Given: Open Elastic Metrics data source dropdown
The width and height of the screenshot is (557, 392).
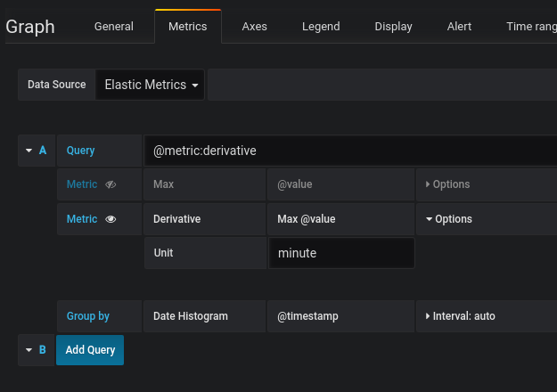Looking at the screenshot, I should pos(150,85).
